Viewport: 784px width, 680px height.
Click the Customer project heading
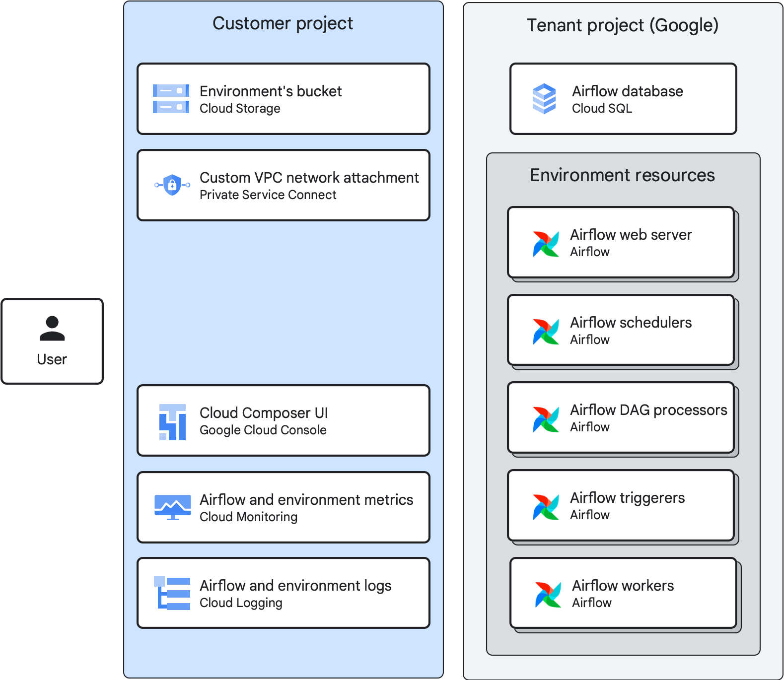283,23
